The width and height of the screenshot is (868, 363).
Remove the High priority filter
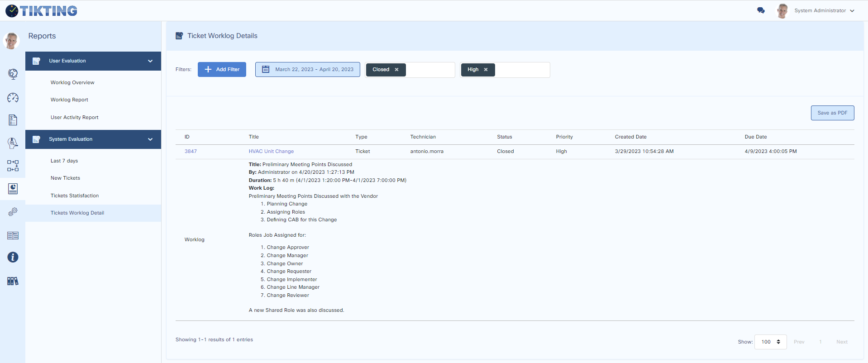pyautogui.click(x=486, y=70)
